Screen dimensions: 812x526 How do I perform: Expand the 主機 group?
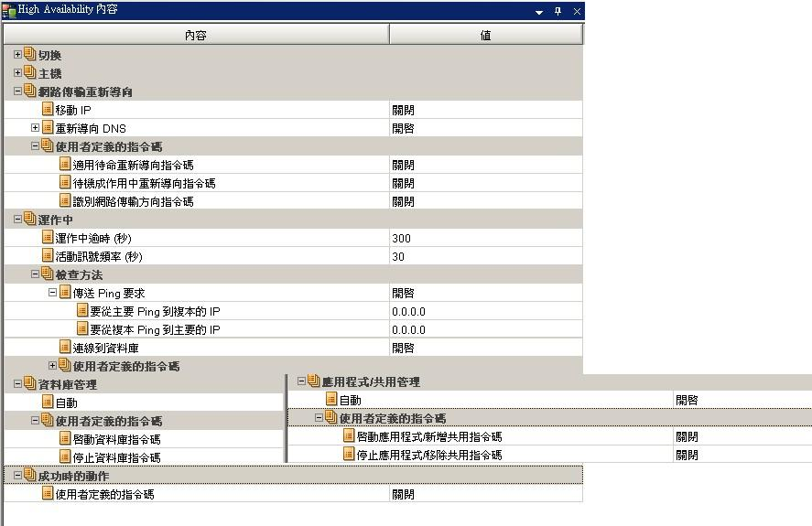point(17,72)
